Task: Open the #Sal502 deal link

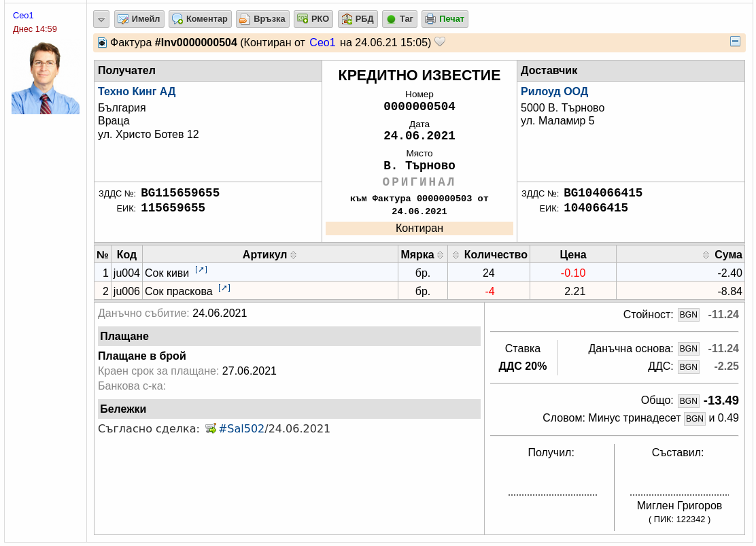Action: tap(241, 429)
